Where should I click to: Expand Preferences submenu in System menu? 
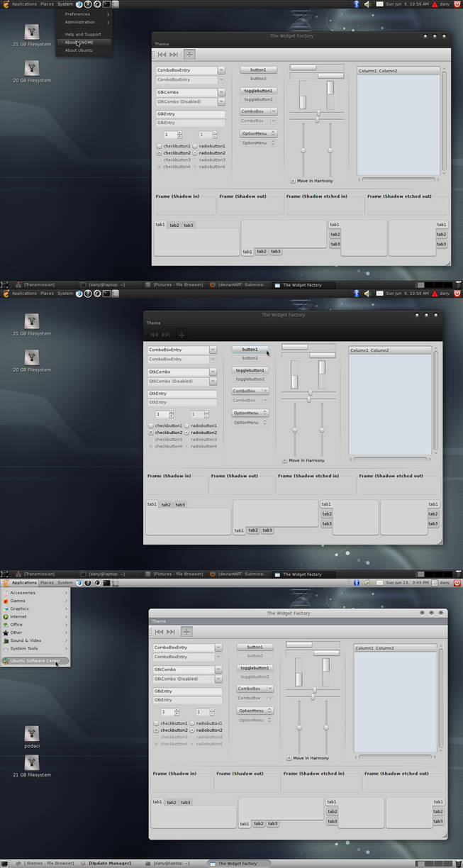click(x=85, y=14)
